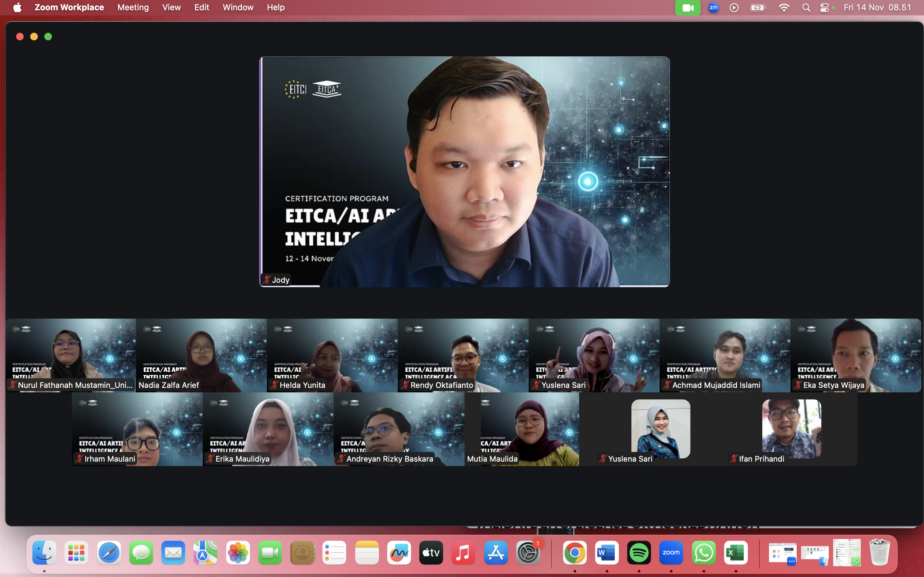The width and height of the screenshot is (924, 577).
Task: Open Zoom from the Dock
Action: (671, 552)
